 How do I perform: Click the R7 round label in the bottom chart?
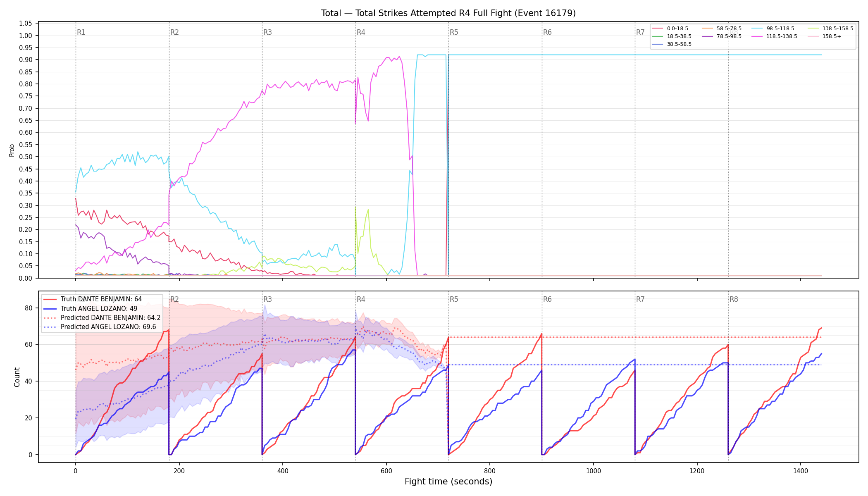click(640, 299)
